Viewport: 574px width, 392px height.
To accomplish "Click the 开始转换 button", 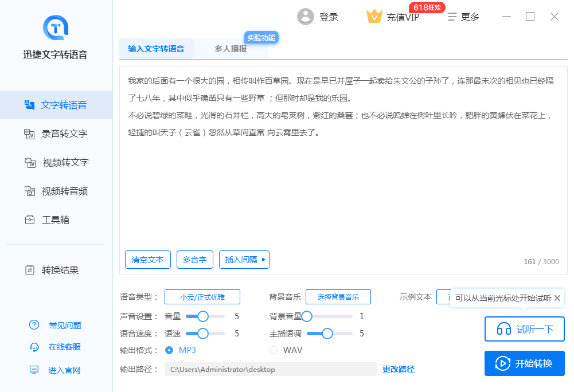I will (524, 363).
